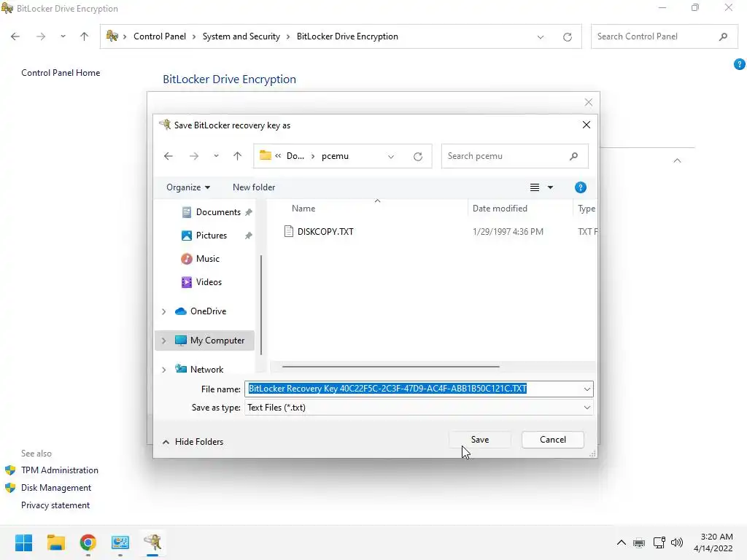Click the Documents pin icon
This screenshot has height=560, width=747.
248,212
